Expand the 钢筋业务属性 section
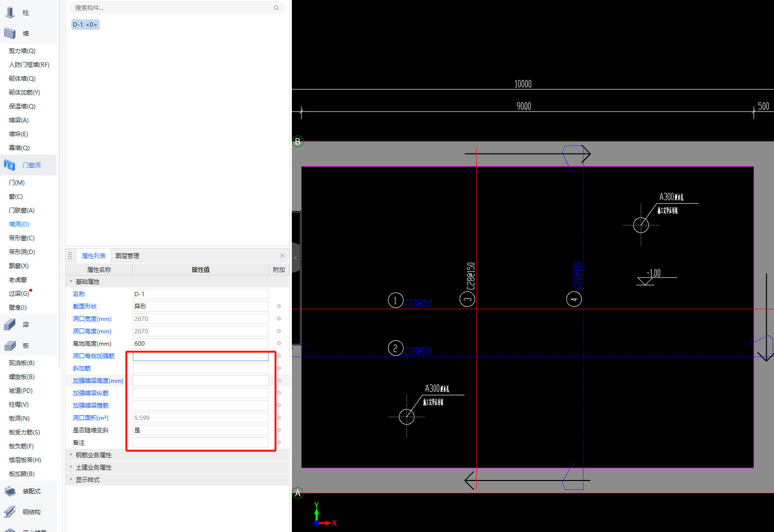 pos(71,455)
